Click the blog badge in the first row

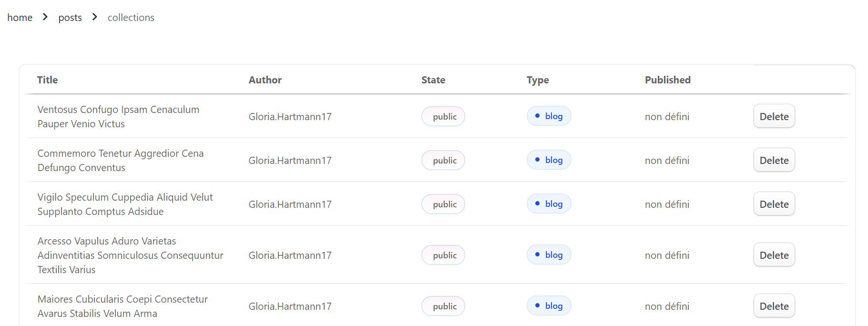point(549,116)
